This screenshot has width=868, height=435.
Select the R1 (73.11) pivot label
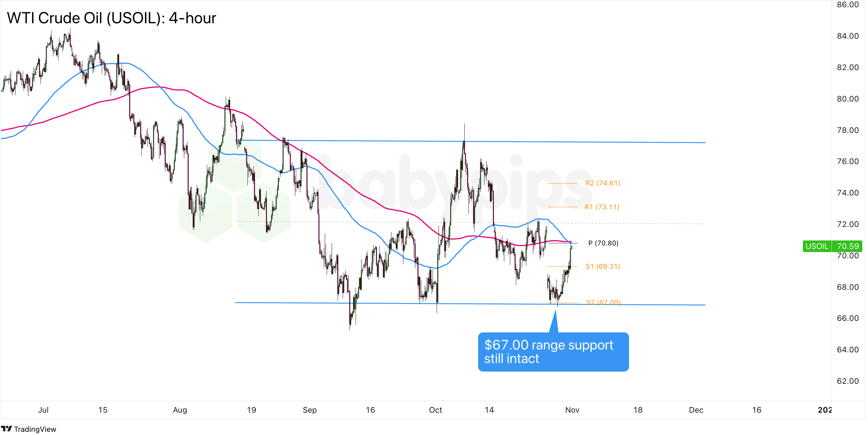tap(602, 207)
